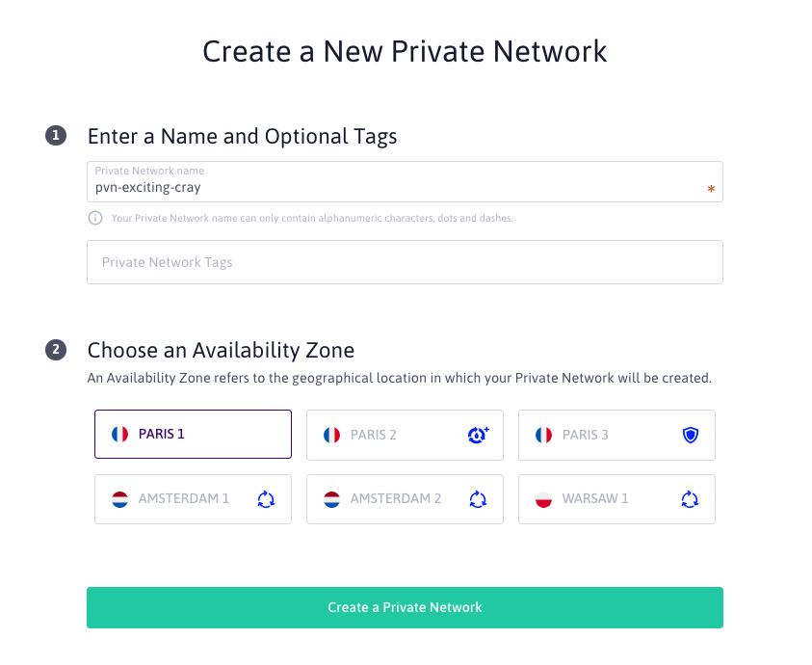812x665 pixels.
Task: Click the France flag on Paris 3
Action: click(544, 436)
